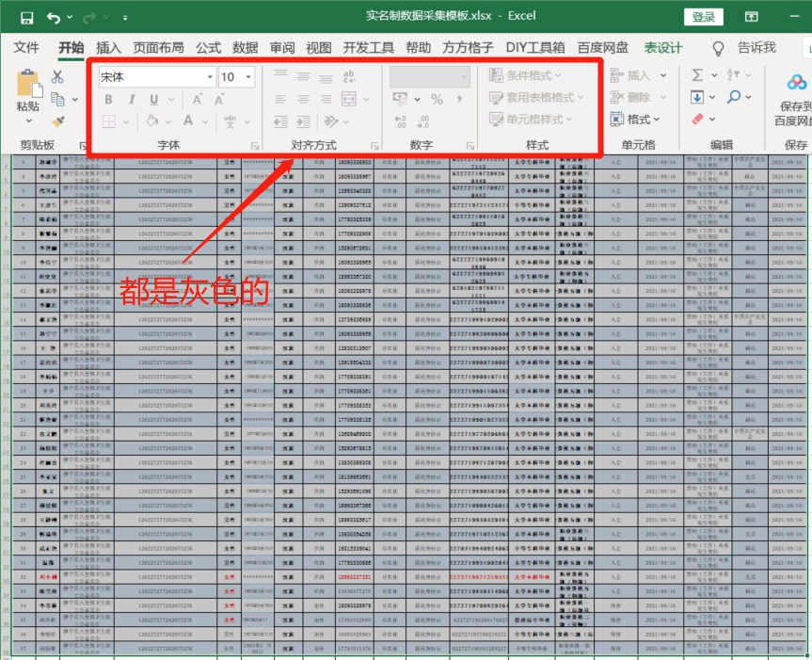This screenshot has width=812, height=660.
Task: Click the Decrease Font Size icon
Action: coord(219,99)
